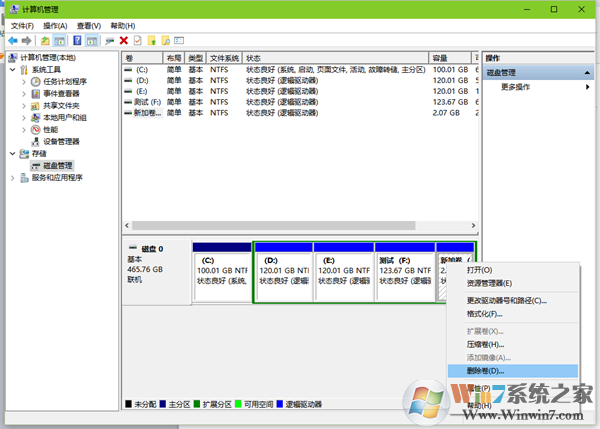
Task: Select 磁盘管理 under 存储
Action: click(57, 165)
